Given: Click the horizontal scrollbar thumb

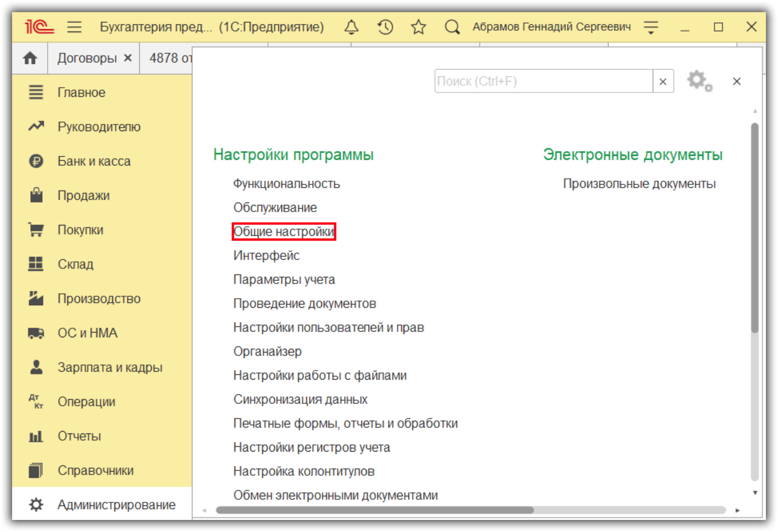Looking at the screenshot, I should point(374,510).
